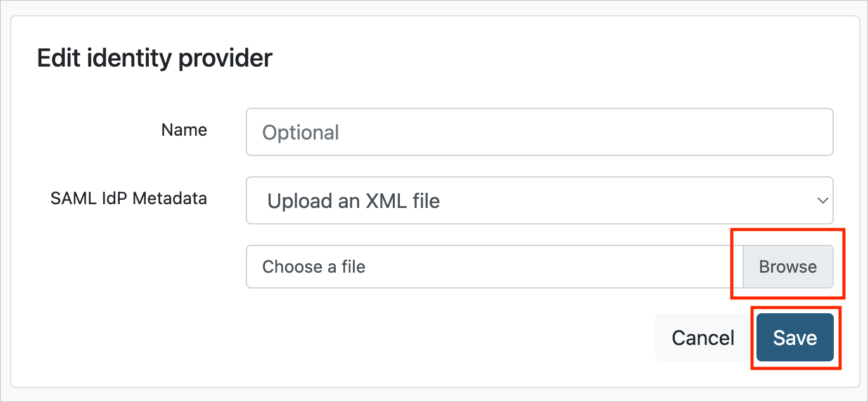Click Save to confirm the identity provider
Viewport: 868px width, 402px height.
tap(796, 337)
